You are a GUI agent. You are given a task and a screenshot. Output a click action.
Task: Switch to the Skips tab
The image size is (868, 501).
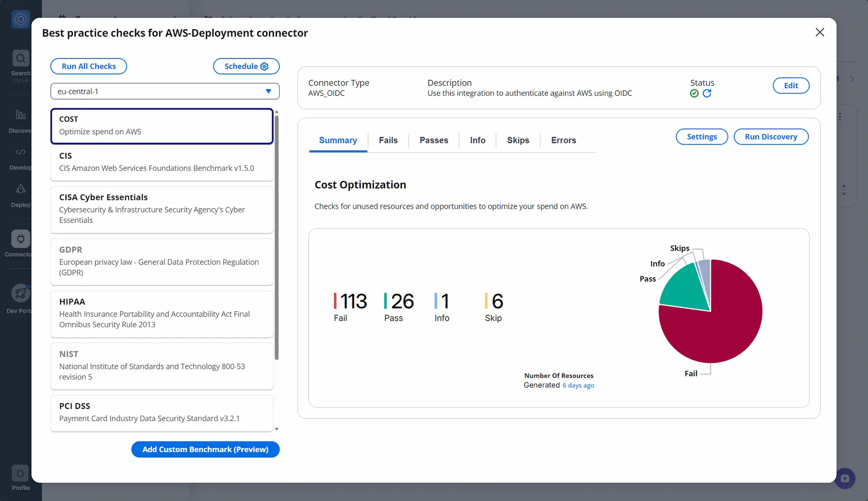(518, 140)
